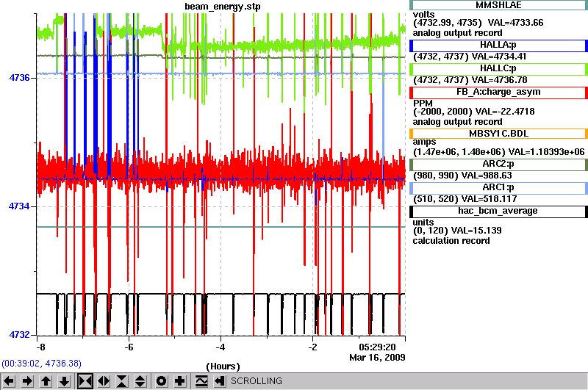Click the hac_bcm_average VAL=15.139 text
Screen dimensions: 588x390
click(476, 230)
